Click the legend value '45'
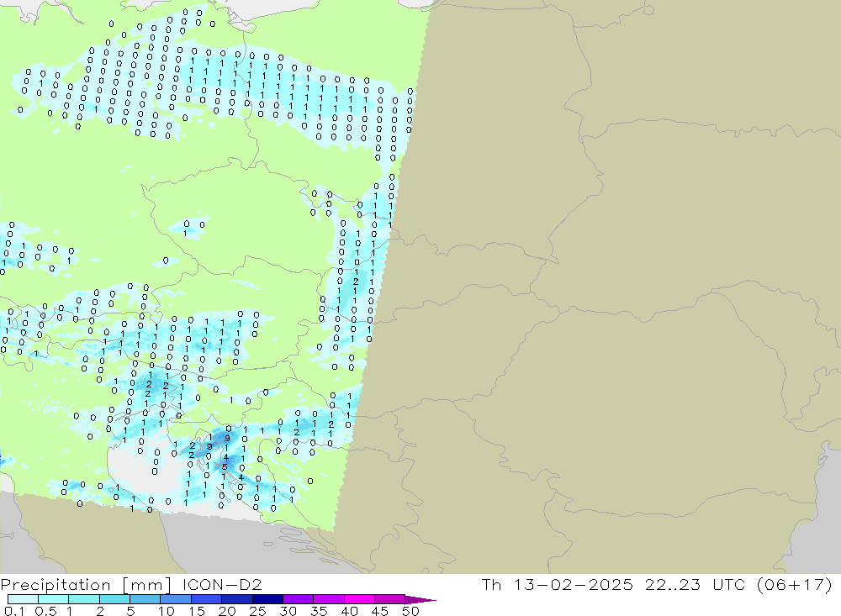Screen dimensions: 841x616 380,611
